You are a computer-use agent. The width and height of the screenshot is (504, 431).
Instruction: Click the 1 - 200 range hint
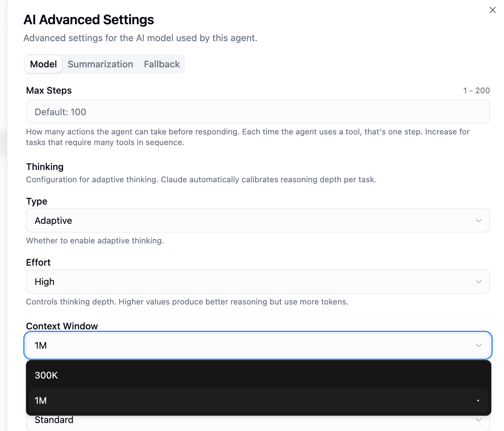pyautogui.click(x=476, y=90)
